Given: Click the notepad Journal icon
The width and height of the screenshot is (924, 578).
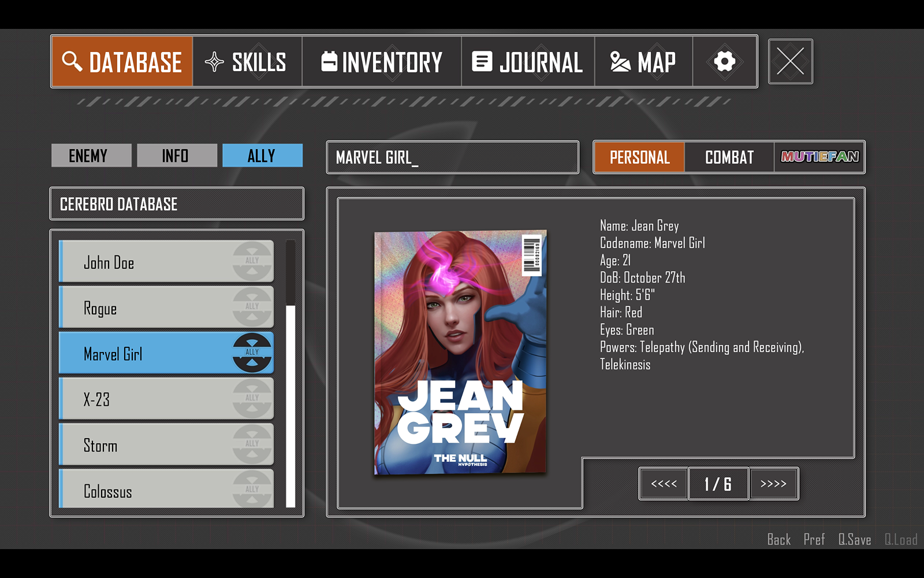Looking at the screenshot, I should click(482, 61).
